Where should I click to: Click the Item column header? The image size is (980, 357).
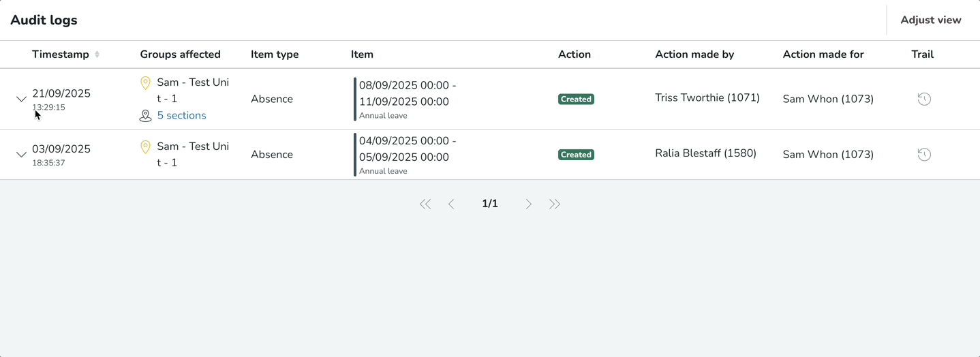[x=362, y=55]
